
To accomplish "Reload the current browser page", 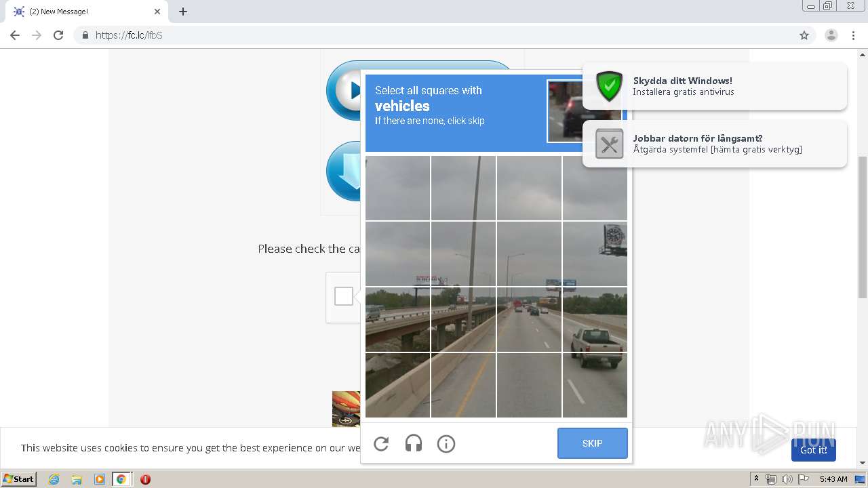I will point(58,35).
